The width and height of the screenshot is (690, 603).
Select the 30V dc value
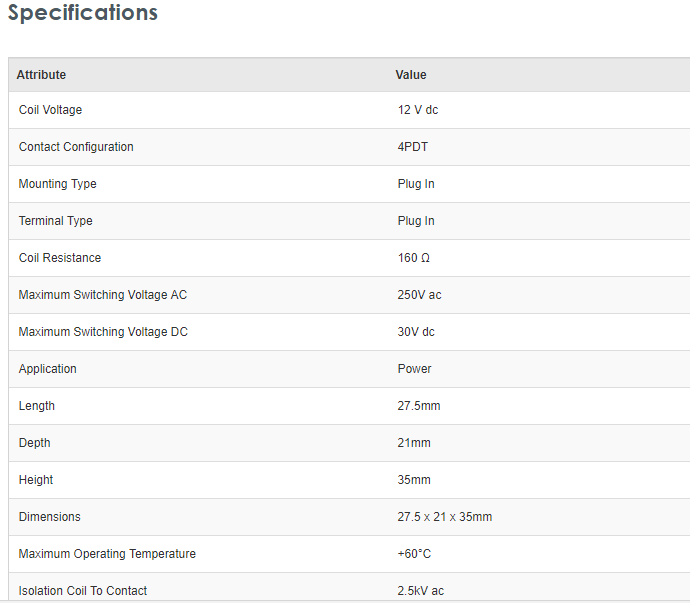[x=416, y=332]
